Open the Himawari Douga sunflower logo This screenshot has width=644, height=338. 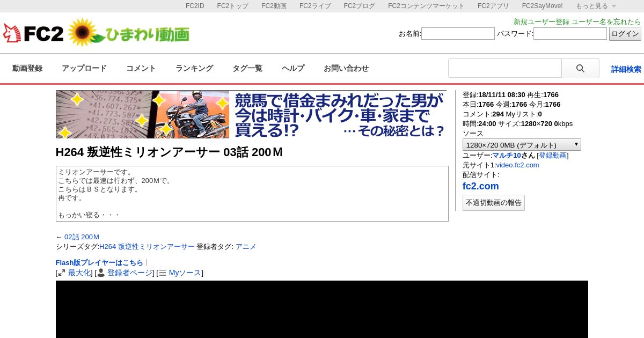pyautogui.click(x=129, y=33)
